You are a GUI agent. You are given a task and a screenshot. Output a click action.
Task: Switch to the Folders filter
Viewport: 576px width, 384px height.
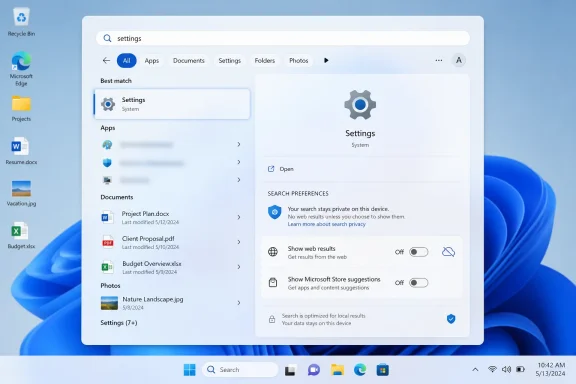264,61
